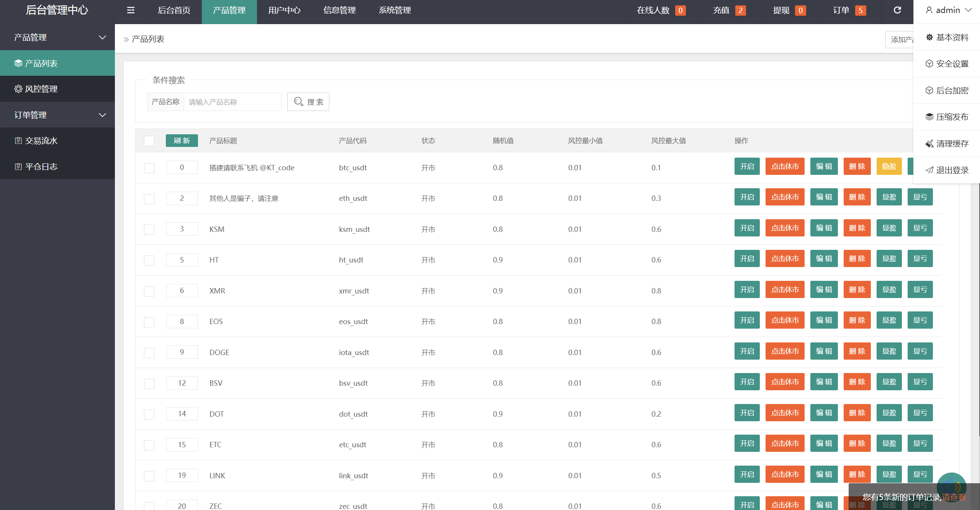
Task: Click the 订单 badge showing 5
Action: (x=861, y=10)
